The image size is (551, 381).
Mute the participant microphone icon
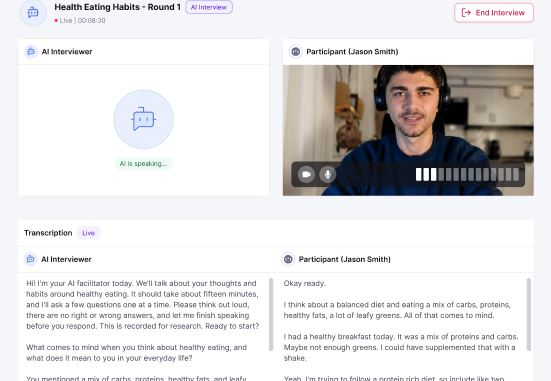[328, 174]
